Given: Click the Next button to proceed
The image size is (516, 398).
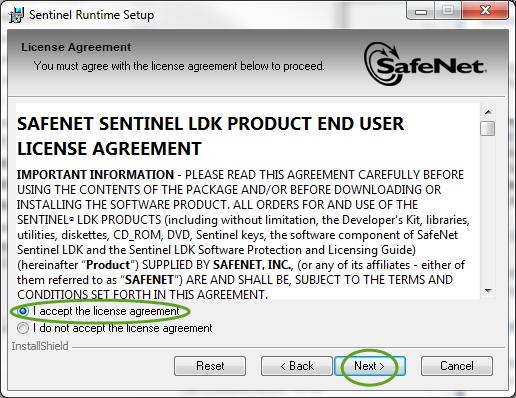Looking at the screenshot, I should tap(370, 366).
